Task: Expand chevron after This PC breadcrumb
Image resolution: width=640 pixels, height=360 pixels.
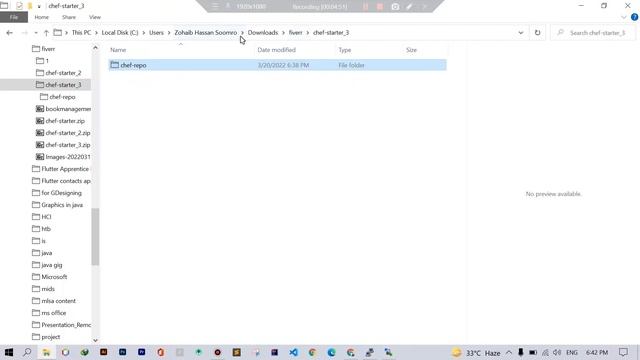Action: click(96, 33)
